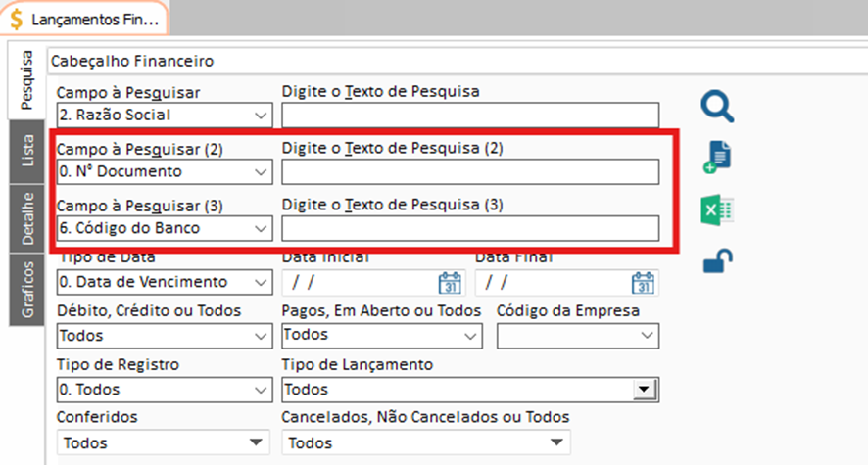Expand the Tipo de Lançamento dropdown
This screenshot has height=465, width=868.
click(x=643, y=390)
